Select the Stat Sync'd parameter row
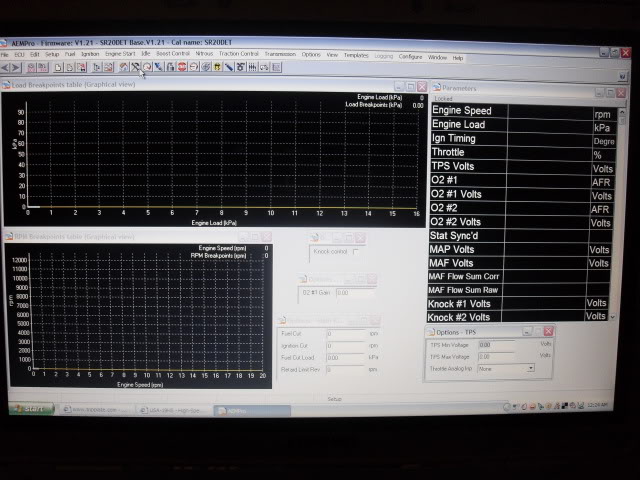 (520, 236)
